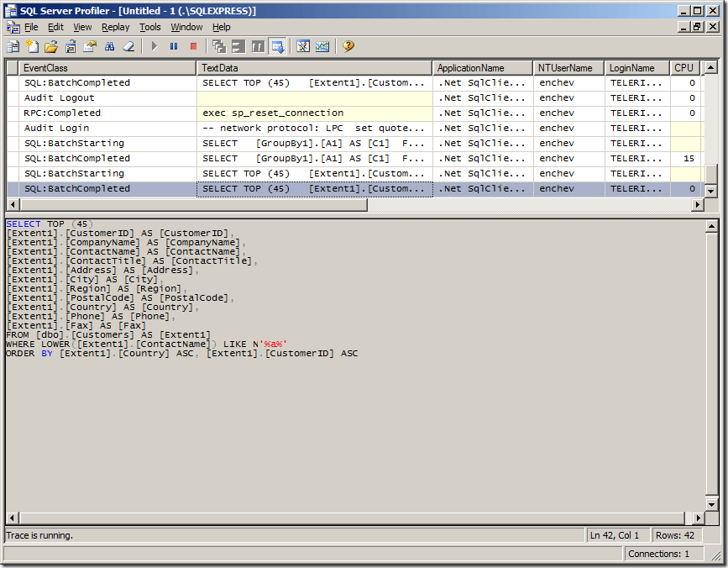Restore the inner trace document window
This screenshot has width=728, height=568.
[x=697, y=27]
